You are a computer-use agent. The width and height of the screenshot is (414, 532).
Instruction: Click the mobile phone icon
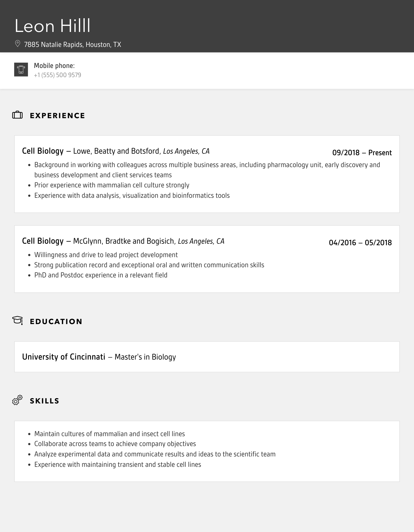[x=21, y=69]
